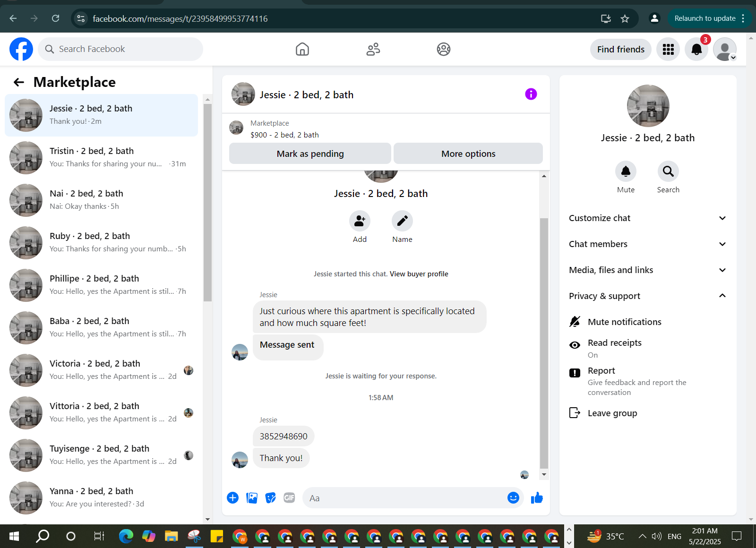Open the Groups icon in top navigation
The width and height of the screenshot is (756, 548).
pyautogui.click(x=444, y=49)
